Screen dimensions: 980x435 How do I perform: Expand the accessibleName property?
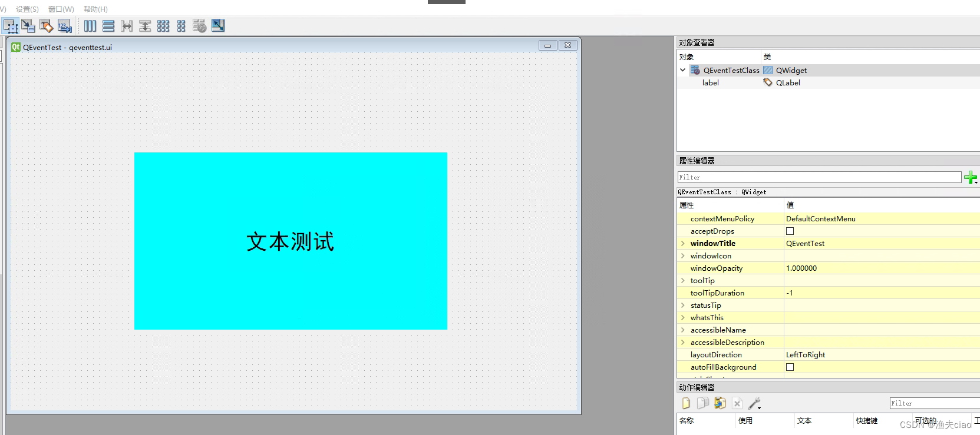coord(683,330)
